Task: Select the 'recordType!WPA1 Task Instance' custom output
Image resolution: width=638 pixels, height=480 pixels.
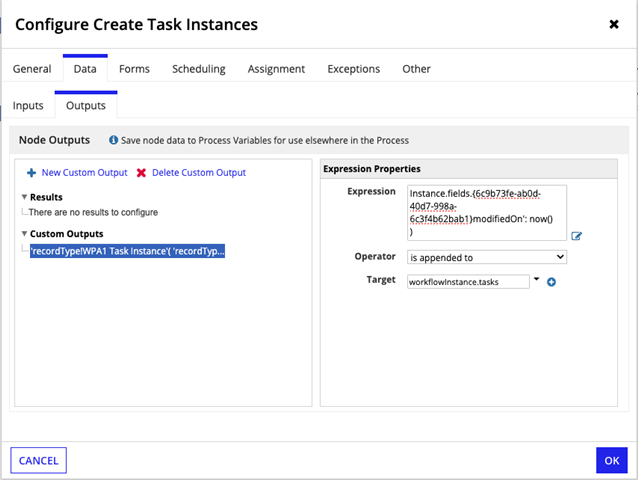Action: 127,251
